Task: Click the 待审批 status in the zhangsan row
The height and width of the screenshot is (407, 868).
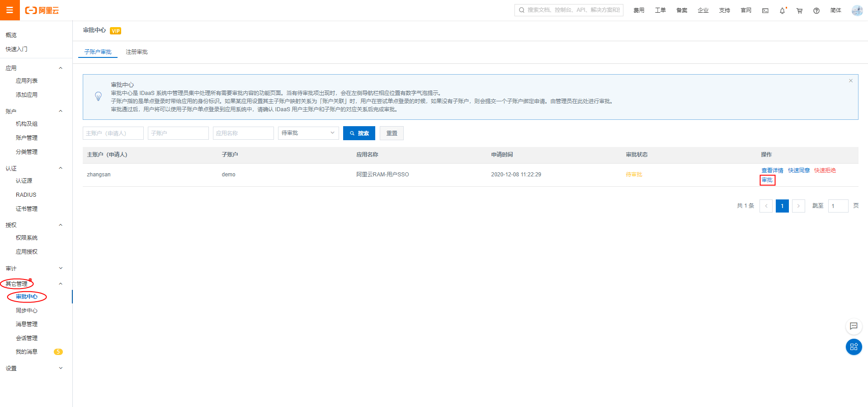Action: pyautogui.click(x=634, y=175)
